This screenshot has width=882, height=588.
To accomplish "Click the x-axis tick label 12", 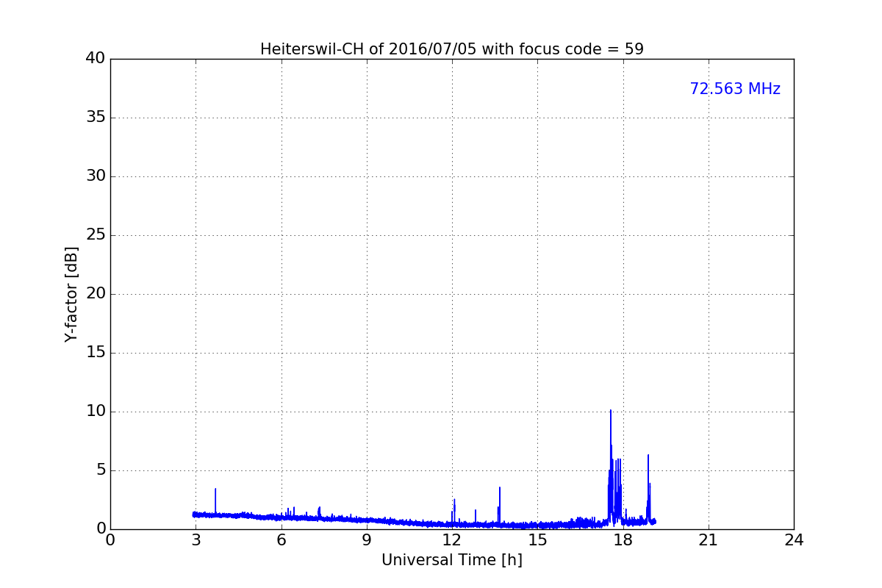I will 452,540.
